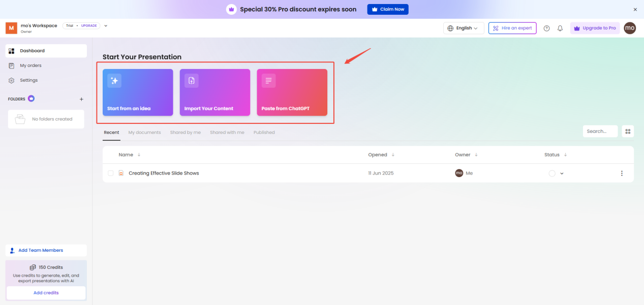Click the Start from an idea card
Viewport: 644px width, 305px height.
coord(138,92)
